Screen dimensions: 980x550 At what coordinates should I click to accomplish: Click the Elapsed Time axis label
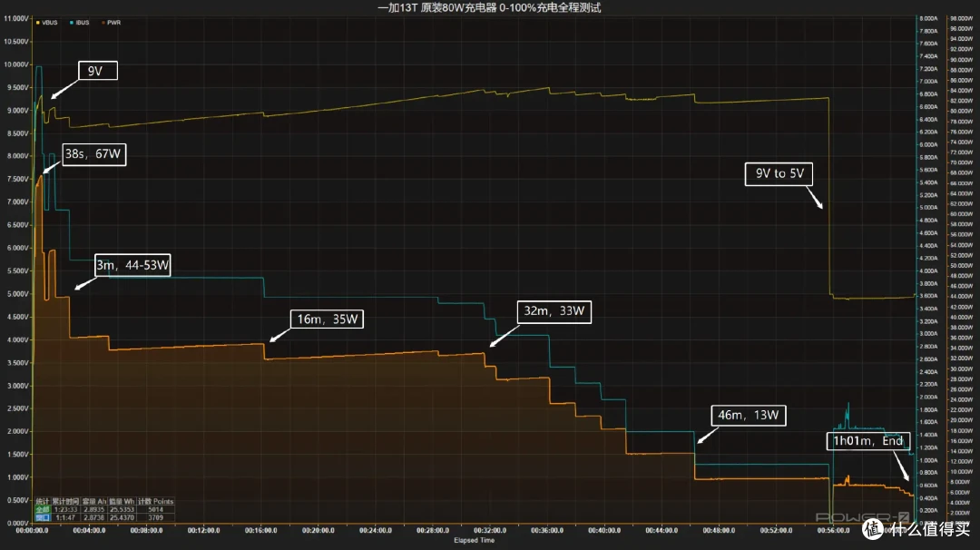click(x=474, y=540)
